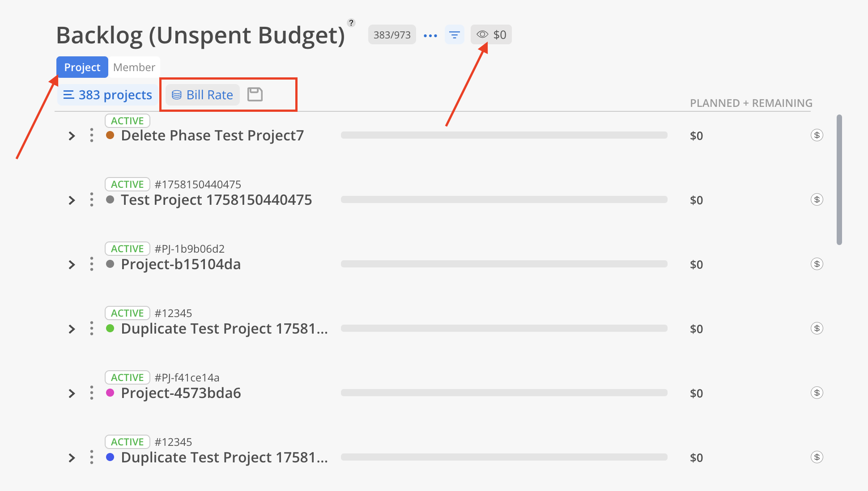Click the save floppy disk icon
This screenshot has height=491, width=868.
pos(255,94)
